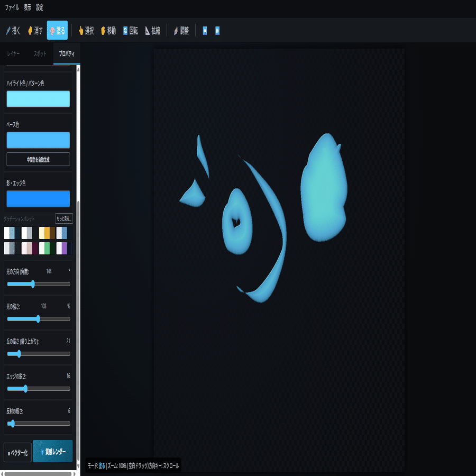476x476 pixels.
Task: Click the エッジの鋭さ value 16
Action: point(68,376)
